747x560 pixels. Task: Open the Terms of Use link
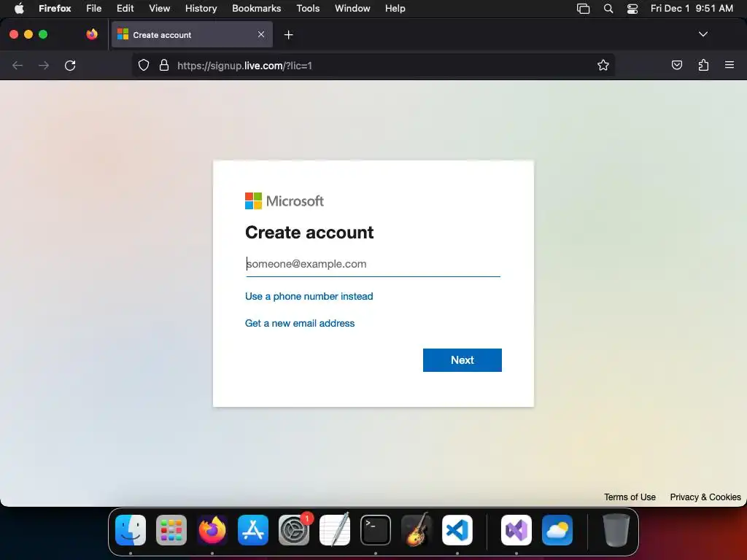click(x=630, y=497)
